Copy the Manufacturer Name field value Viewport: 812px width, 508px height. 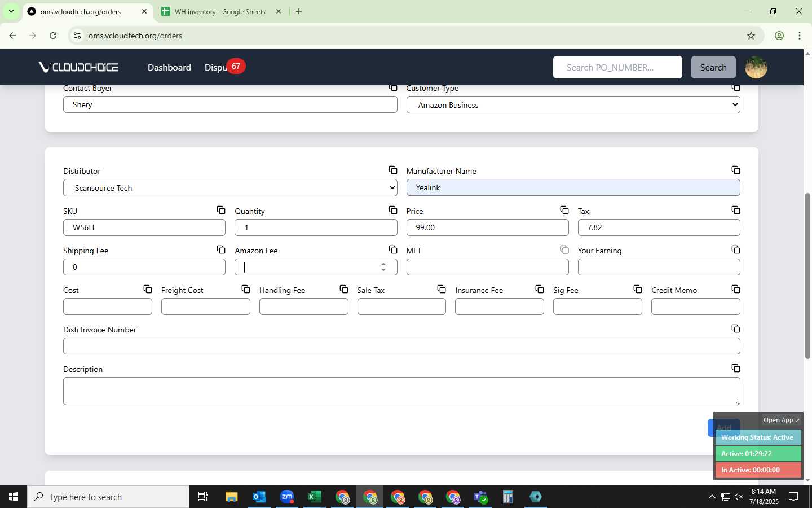pyautogui.click(x=735, y=170)
